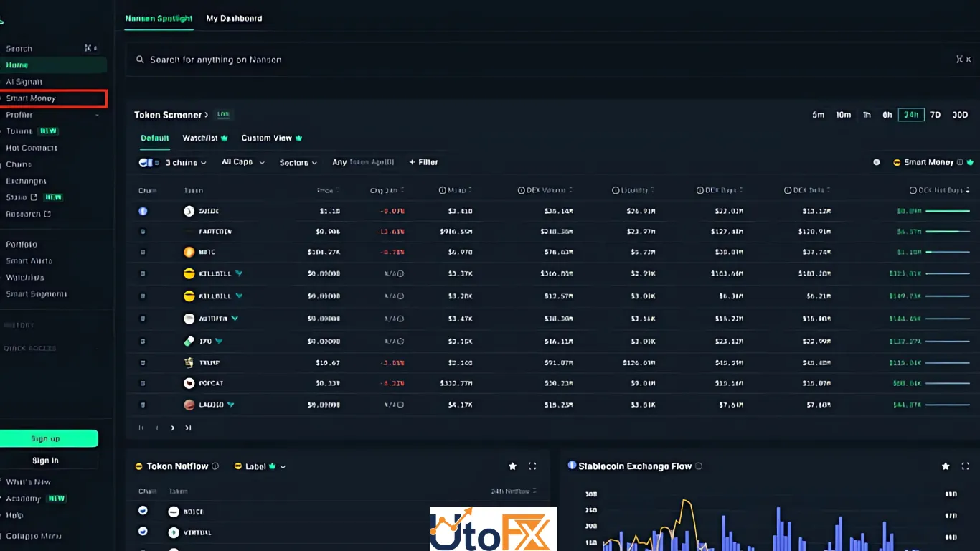This screenshot has width=980, height=551.
Task: Open the Token Screener heading link
Action: (x=171, y=115)
